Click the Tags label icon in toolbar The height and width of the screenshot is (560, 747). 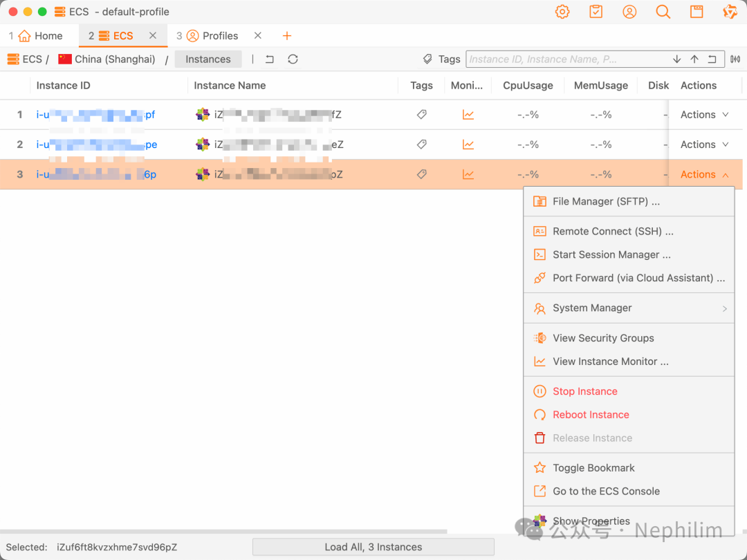coord(427,59)
